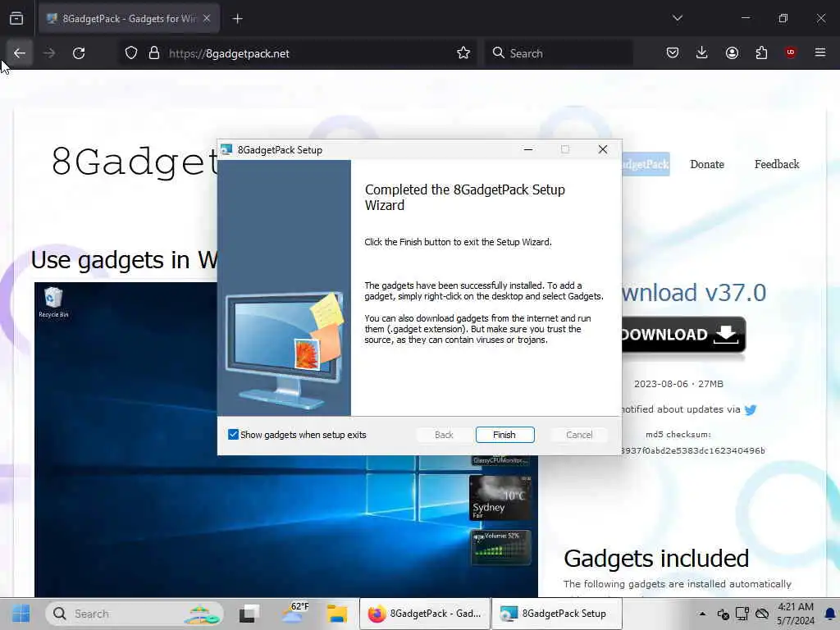Close the 8GadgetPack Setup dialog
The width and height of the screenshot is (840, 630).
click(x=603, y=149)
